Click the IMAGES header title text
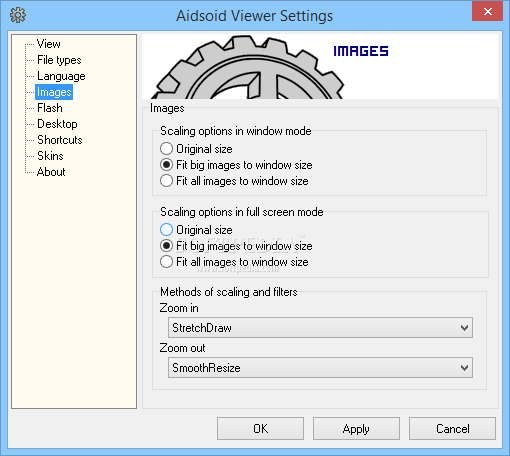510x456 pixels. tap(361, 51)
